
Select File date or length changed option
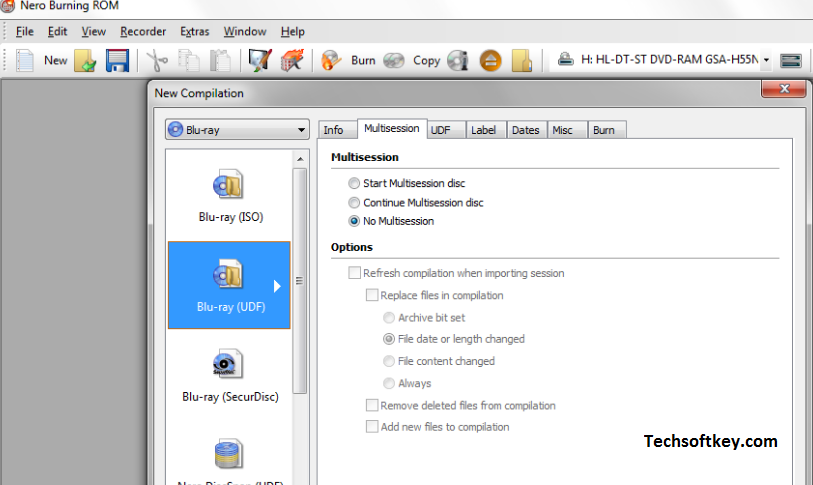[388, 339]
